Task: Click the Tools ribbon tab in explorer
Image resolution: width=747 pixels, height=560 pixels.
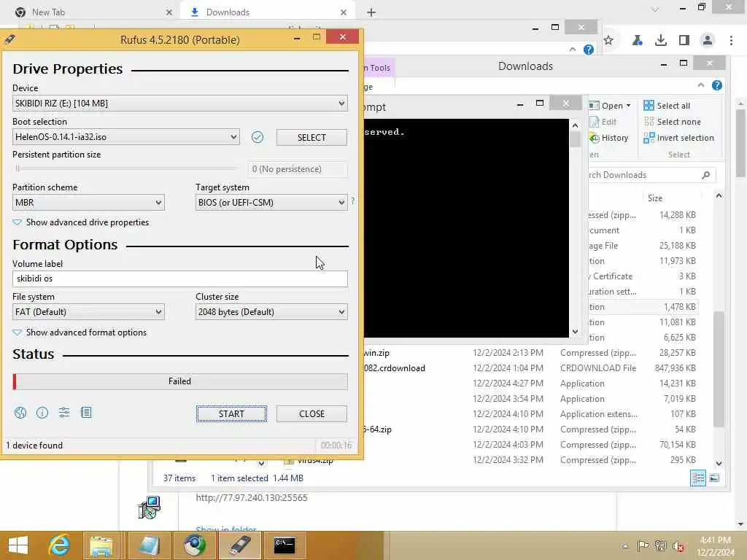Action: tap(379, 68)
